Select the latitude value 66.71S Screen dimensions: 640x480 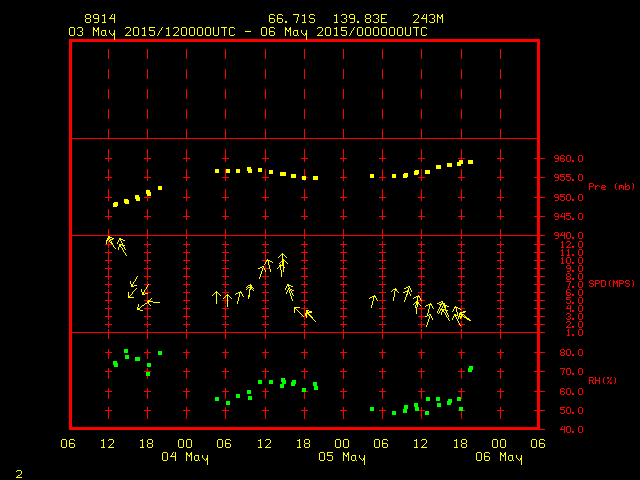[x=290, y=19]
